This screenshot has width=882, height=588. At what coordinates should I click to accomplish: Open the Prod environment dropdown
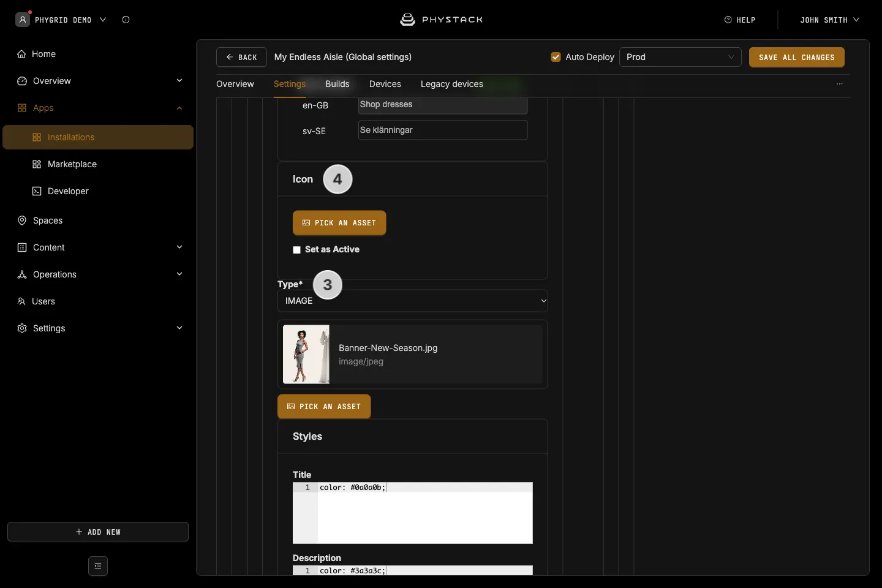pos(680,57)
